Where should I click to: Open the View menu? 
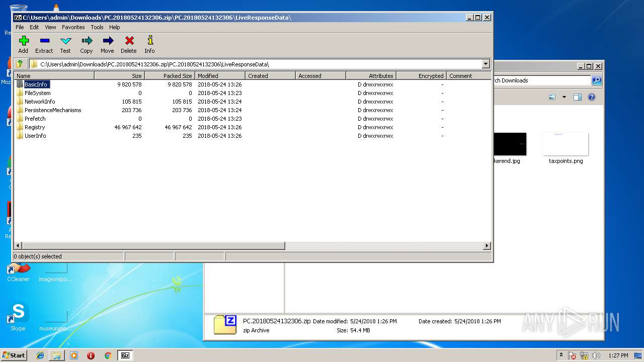click(x=50, y=27)
